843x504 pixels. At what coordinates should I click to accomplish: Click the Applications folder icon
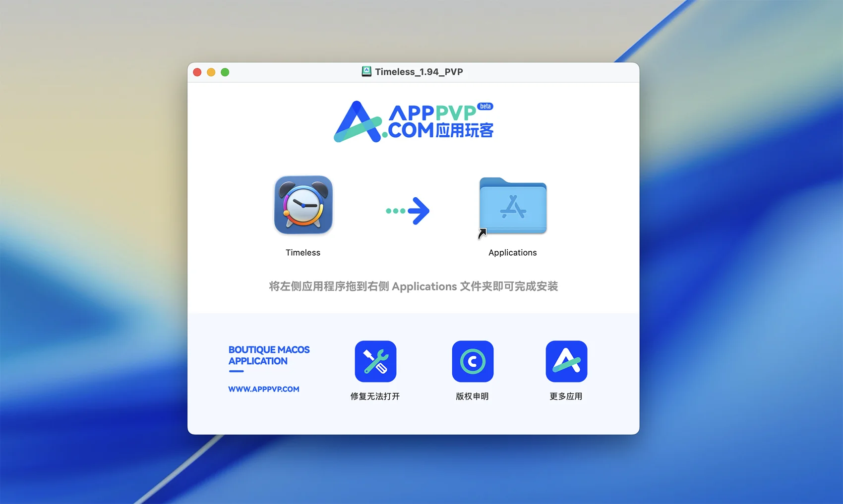(x=513, y=206)
